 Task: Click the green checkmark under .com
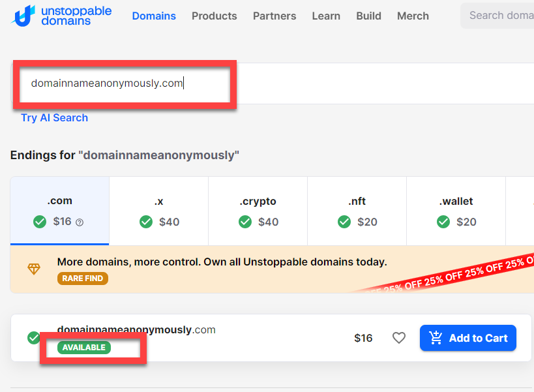pos(40,222)
